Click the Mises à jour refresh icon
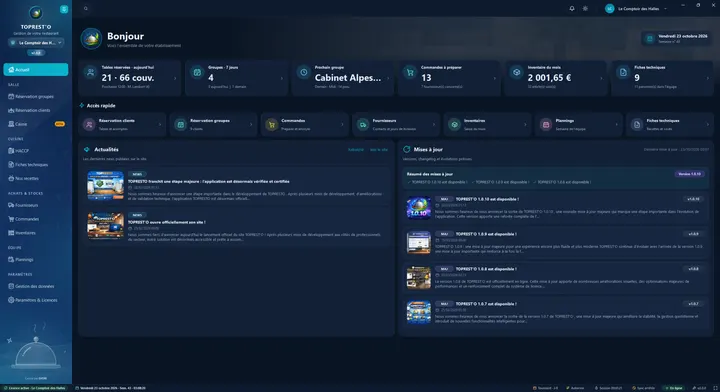Viewport: 720px width, 392px height. [x=406, y=150]
